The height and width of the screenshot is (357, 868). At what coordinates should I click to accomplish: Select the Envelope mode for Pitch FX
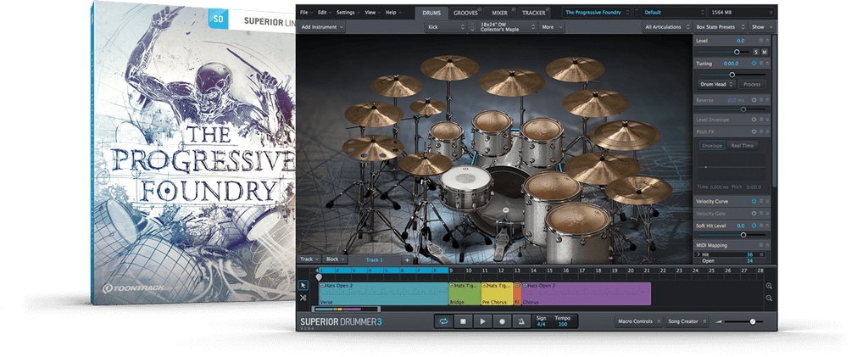(x=712, y=146)
